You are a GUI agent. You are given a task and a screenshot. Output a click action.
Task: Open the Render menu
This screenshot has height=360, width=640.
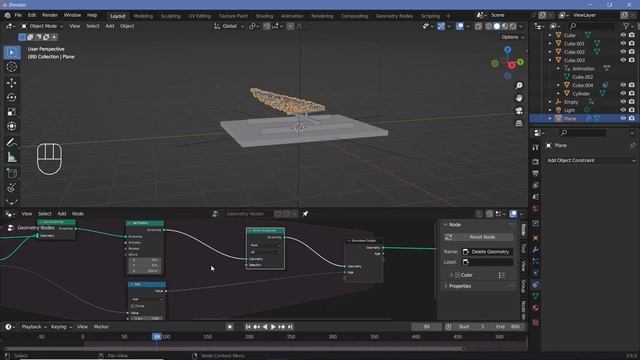click(50, 15)
